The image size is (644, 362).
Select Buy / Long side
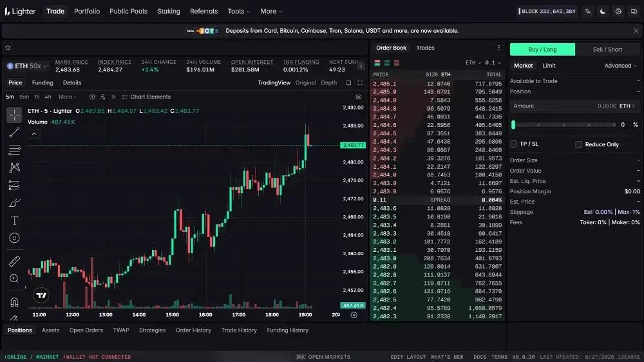coord(542,50)
